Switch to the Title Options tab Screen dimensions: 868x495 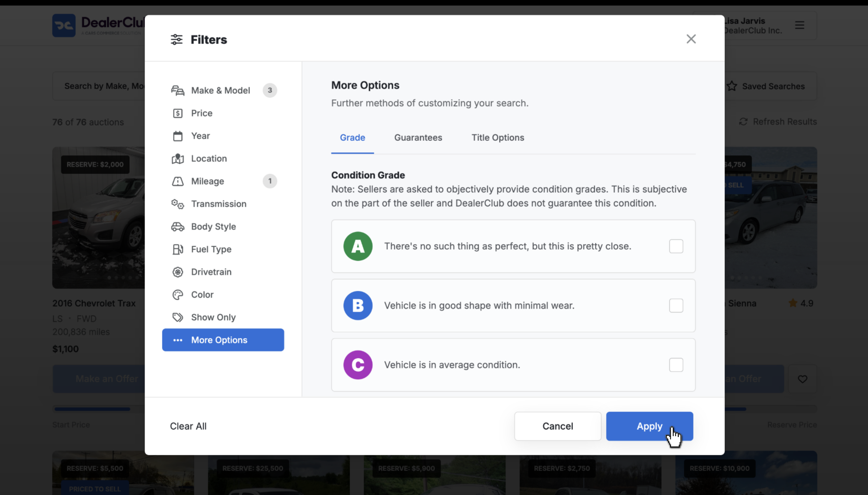click(x=498, y=138)
